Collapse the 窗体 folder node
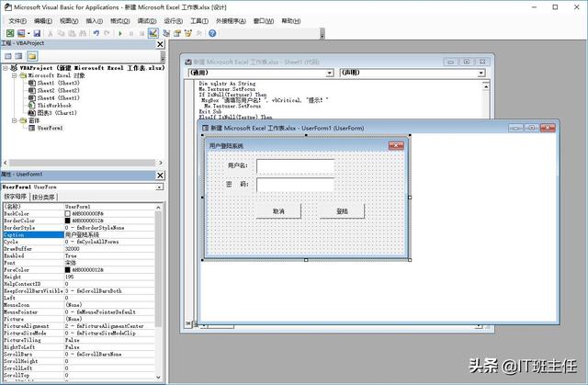588x385 pixels. tap(14, 120)
